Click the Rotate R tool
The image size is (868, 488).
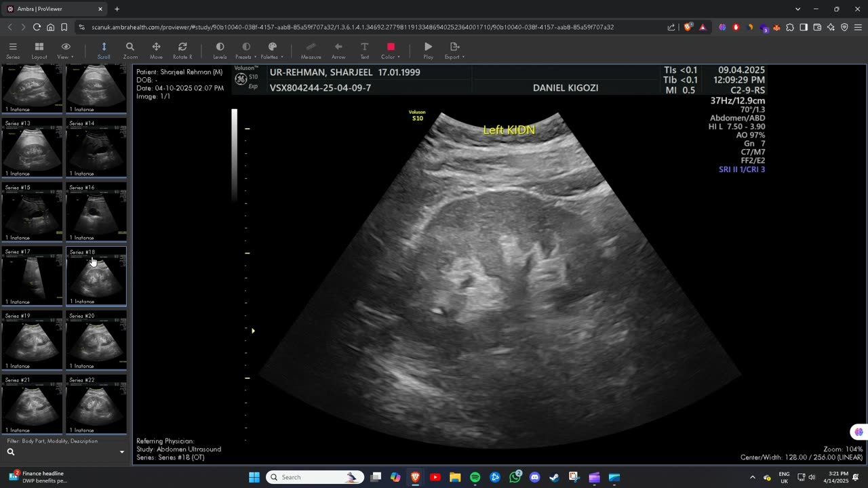point(182,50)
